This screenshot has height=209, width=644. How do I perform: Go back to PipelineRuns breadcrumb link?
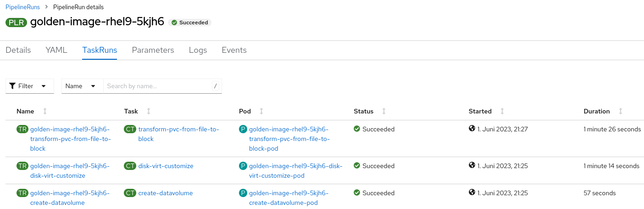[x=22, y=7]
